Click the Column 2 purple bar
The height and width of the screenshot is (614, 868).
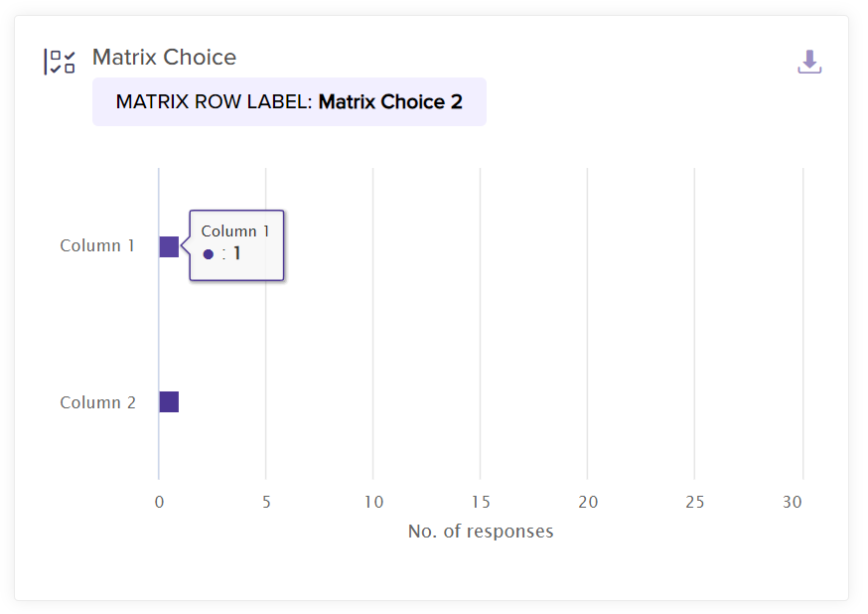coord(169,402)
